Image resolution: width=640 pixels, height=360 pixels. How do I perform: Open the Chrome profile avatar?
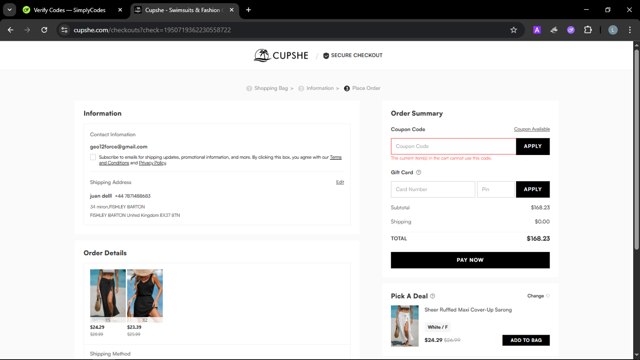pos(613,30)
